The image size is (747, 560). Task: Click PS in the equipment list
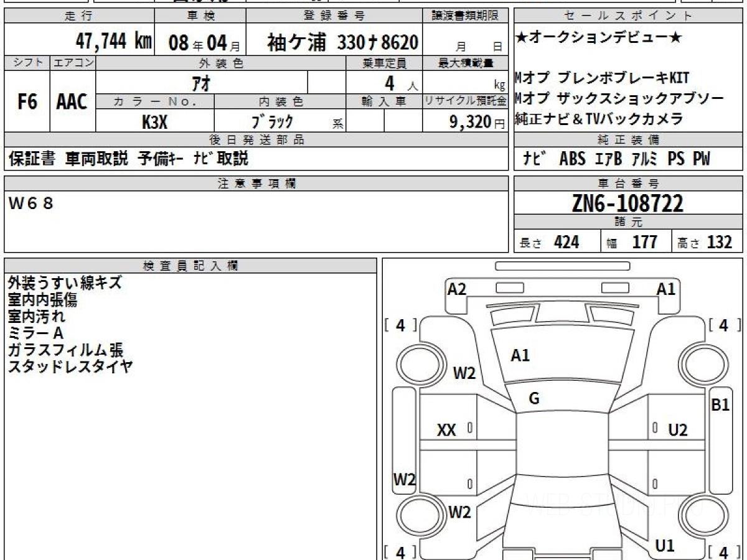click(676, 159)
